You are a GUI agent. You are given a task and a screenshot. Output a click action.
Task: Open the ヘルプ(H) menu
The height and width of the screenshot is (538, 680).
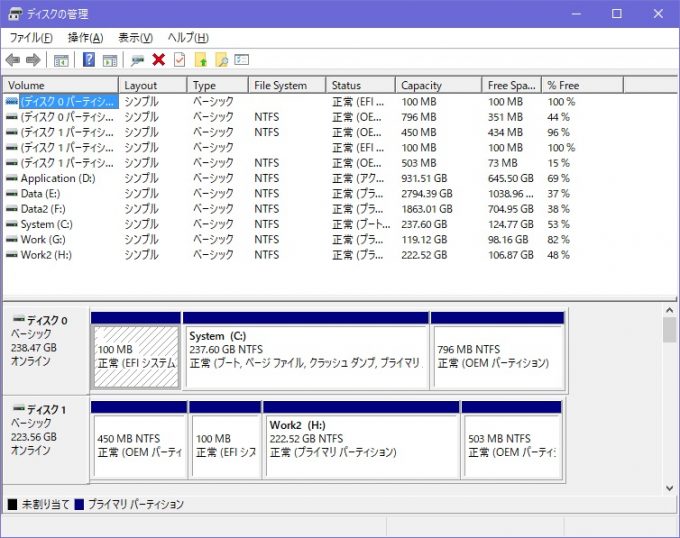(188, 38)
